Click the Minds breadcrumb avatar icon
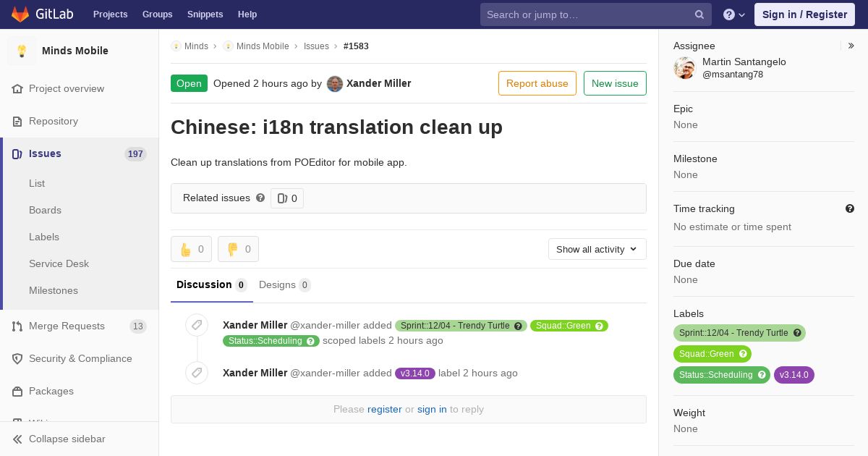Viewport: 868px width, 456px height. tap(176, 46)
